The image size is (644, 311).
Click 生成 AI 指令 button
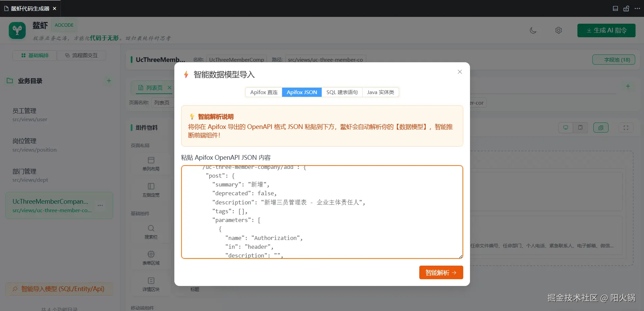tap(606, 30)
